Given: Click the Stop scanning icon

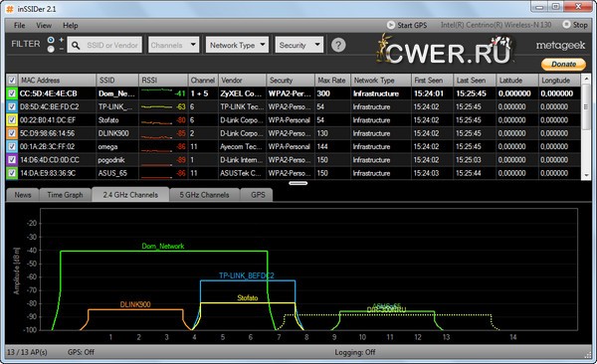Looking at the screenshot, I should pos(566,25).
